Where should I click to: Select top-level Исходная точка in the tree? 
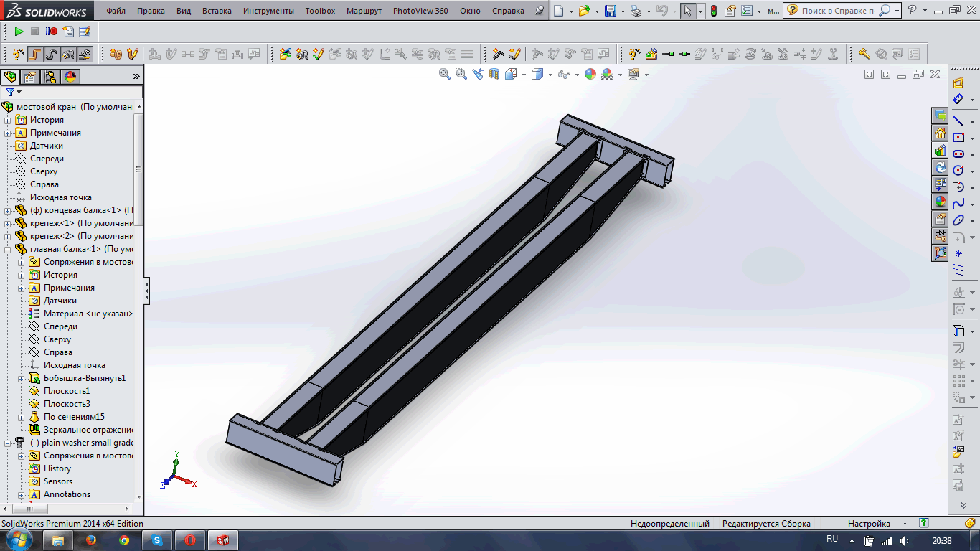pyautogui.click(x=60, y=197)
